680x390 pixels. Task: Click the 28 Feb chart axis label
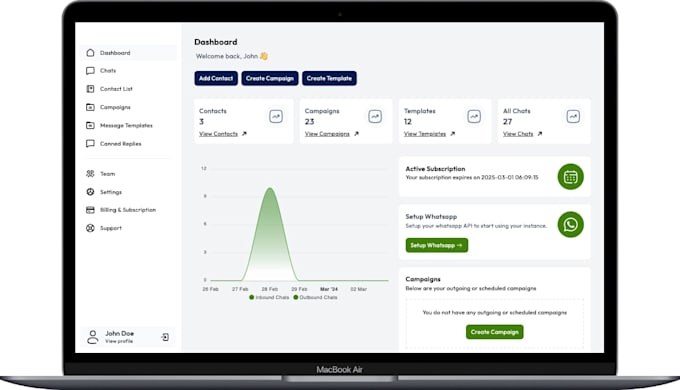(270, 289)
